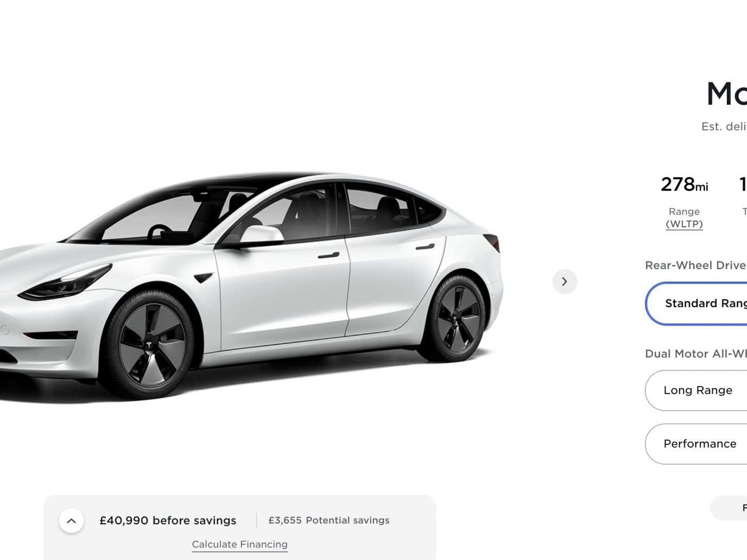
Task: Click the Dual Motor All-Wheel heading
Action: [x=696, y=354]
